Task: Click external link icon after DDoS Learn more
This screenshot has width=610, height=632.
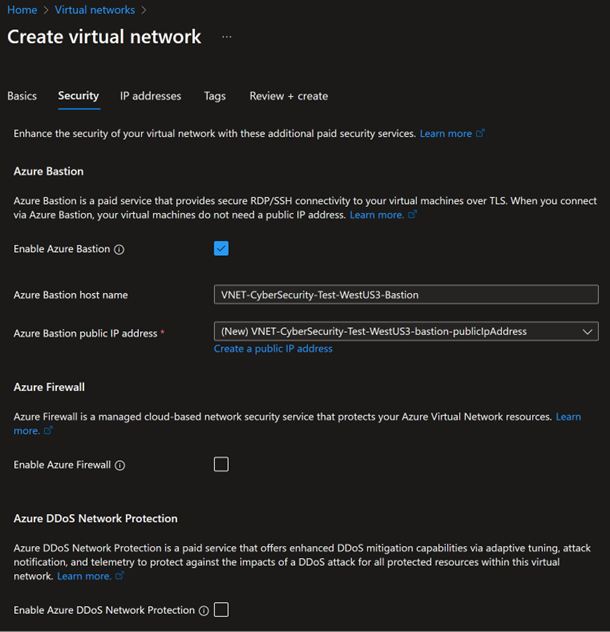Action: coord(119,576)
